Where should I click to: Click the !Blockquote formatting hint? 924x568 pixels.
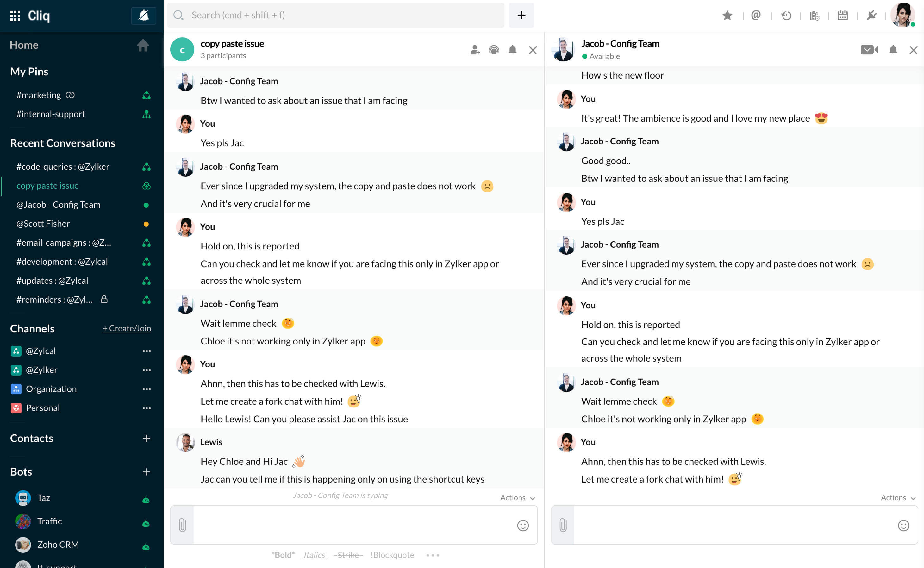[x=392, y=555]
